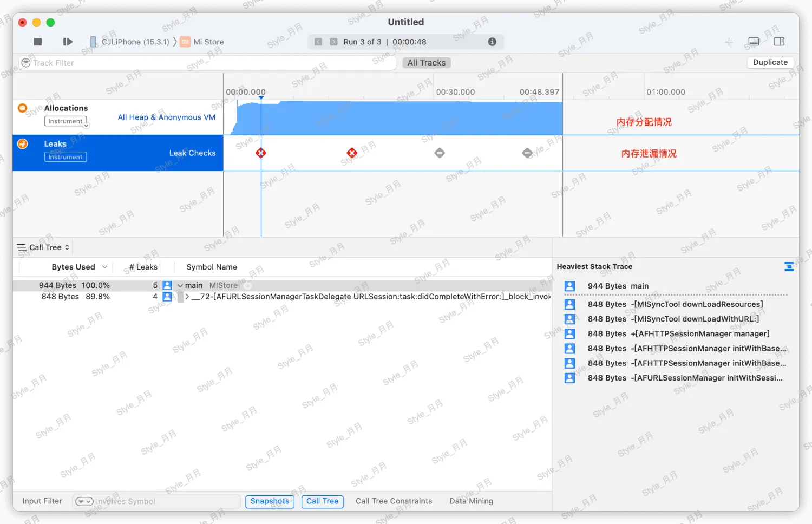The width and height of the screenshot is (812, 524).
Task: Go to the previous run arrow
Action: (318, 42)
